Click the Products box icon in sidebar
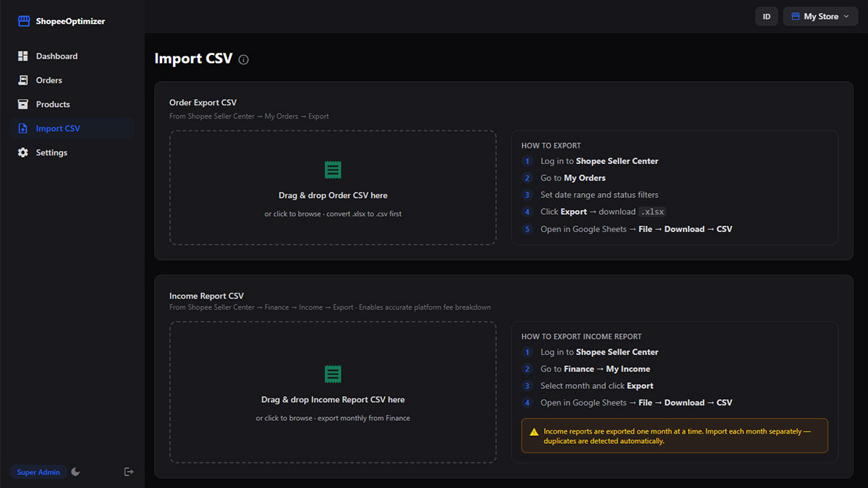Image resolution: width=868 pixels, height=488 pixels. (22, 104)
